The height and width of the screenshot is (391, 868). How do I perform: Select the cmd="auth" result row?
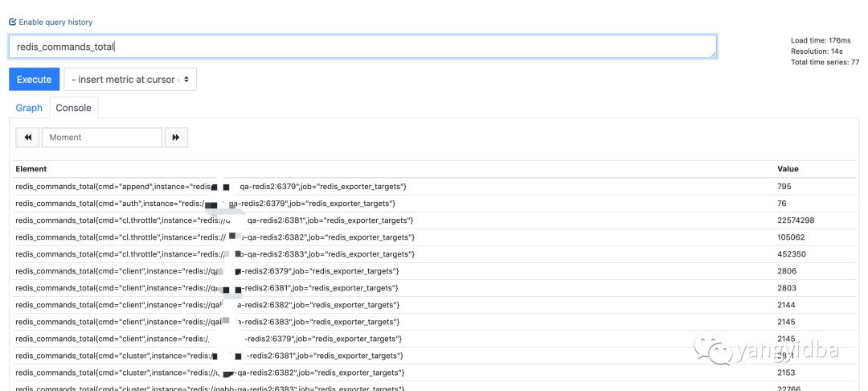(205, 204)
